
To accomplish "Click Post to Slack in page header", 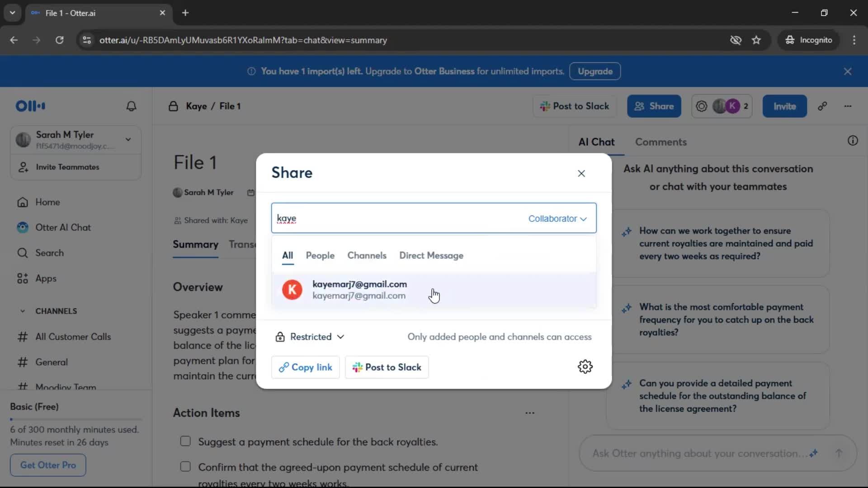I will click(x=575, y=106).
